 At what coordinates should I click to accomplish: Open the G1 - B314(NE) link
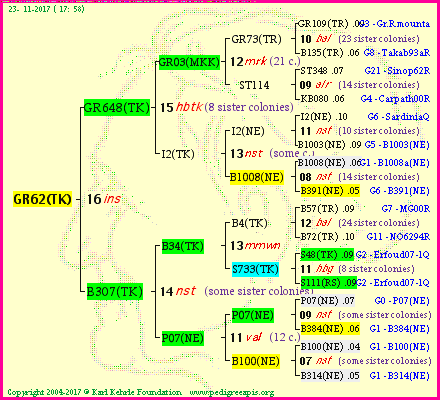coord(400,376)
